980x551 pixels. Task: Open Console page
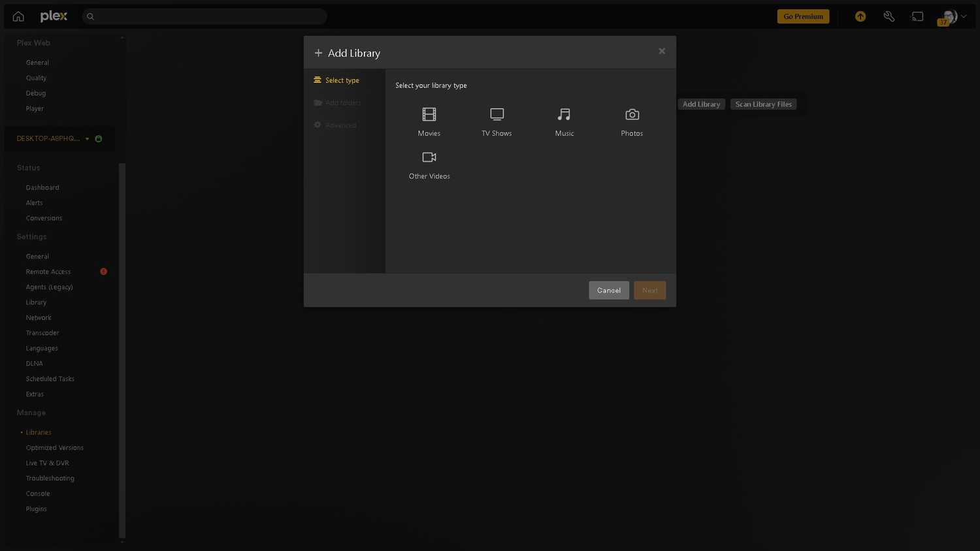point(38,494)
